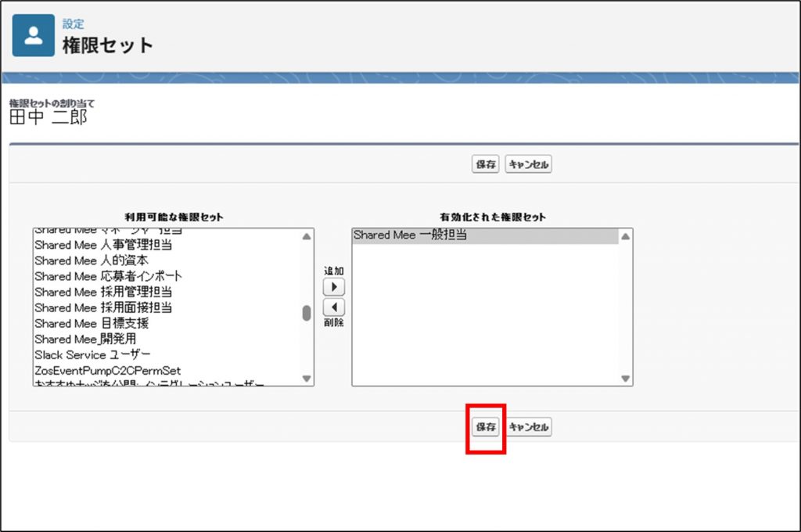The width and height of the screenshot is (801, 532).
Task: Click the bottom 保存 button
Action: tap(486, 427)
